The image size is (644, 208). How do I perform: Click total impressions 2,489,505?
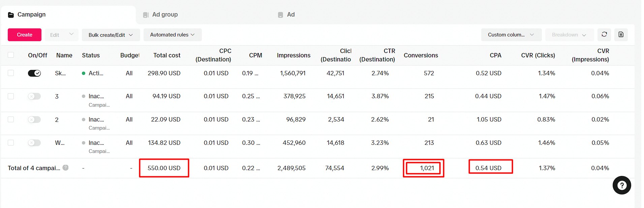coord(292,168)
